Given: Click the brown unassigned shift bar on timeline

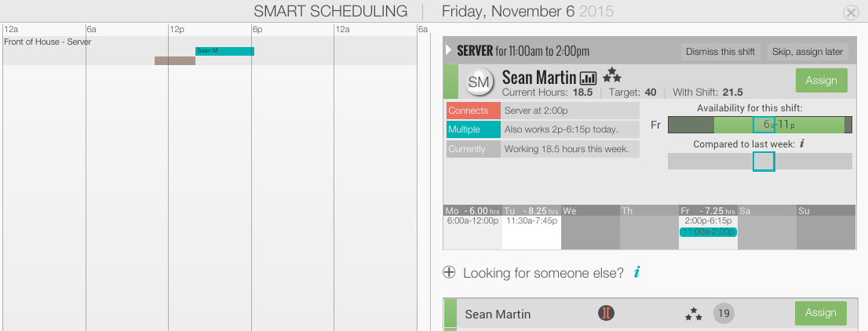Looking at the screenshot, I should pos(175,60).
